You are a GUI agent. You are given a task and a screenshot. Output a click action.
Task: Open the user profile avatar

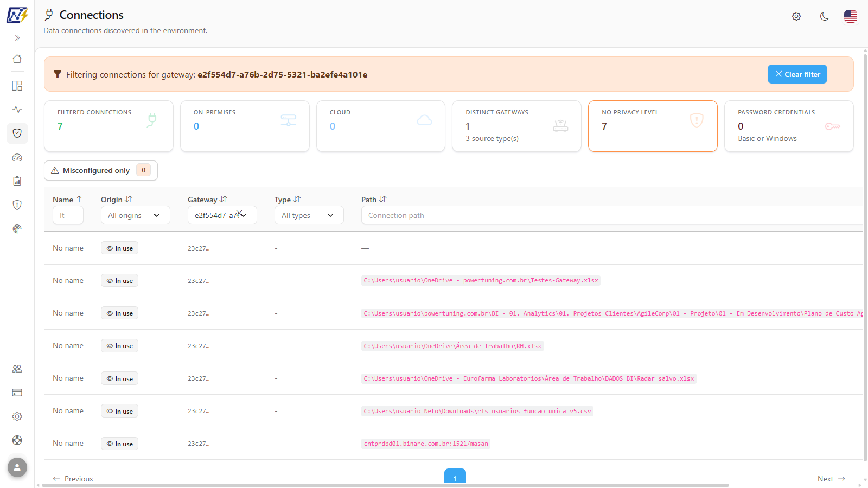17,467
